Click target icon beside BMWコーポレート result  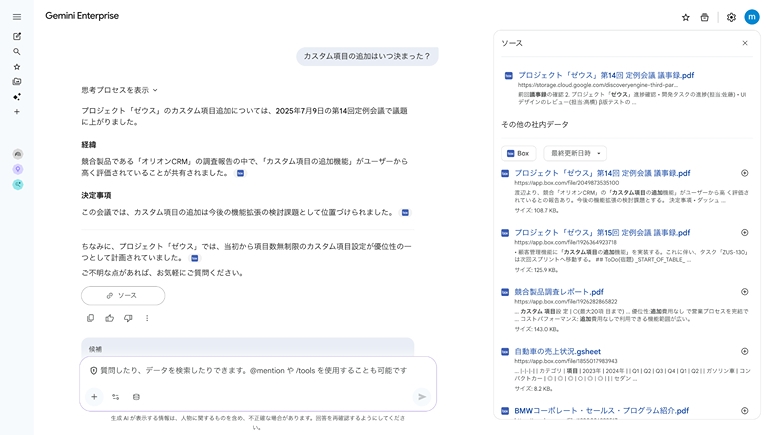pyautogui.click(x=744, y=411)
